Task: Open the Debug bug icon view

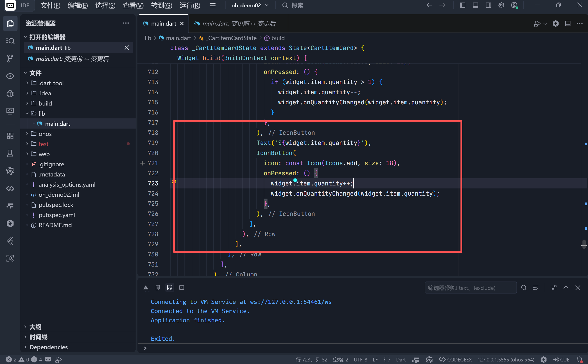Action: click(x=10, y=93)
